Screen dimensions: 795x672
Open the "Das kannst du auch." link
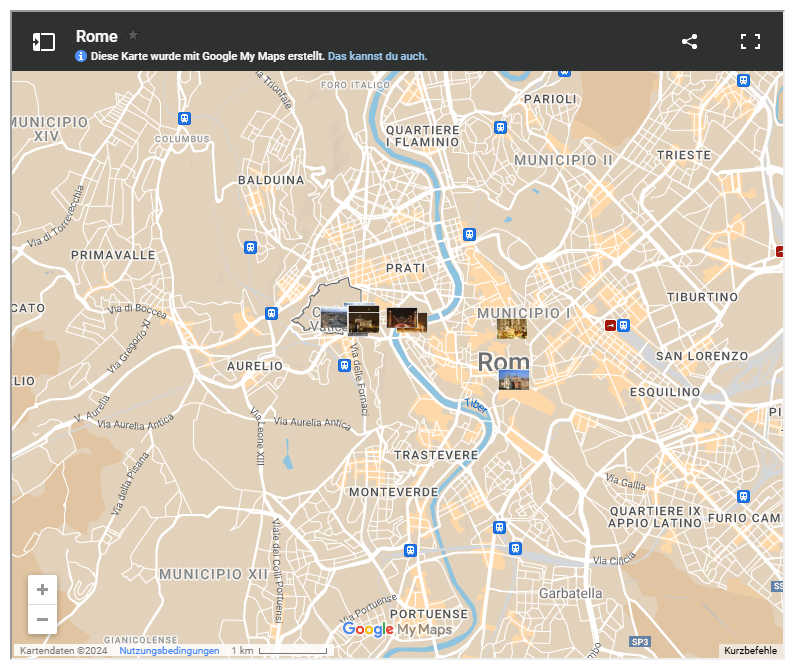[377, 56]
